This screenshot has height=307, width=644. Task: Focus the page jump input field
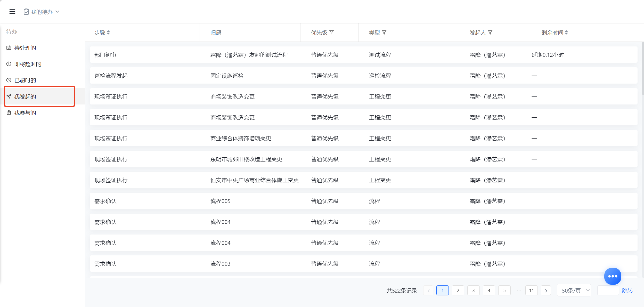point(608,290)
